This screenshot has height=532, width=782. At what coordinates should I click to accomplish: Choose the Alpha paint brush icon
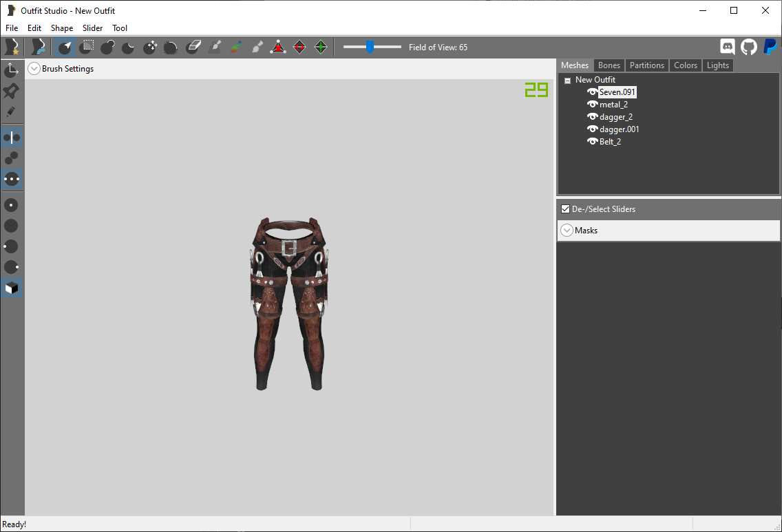(257, 47)
